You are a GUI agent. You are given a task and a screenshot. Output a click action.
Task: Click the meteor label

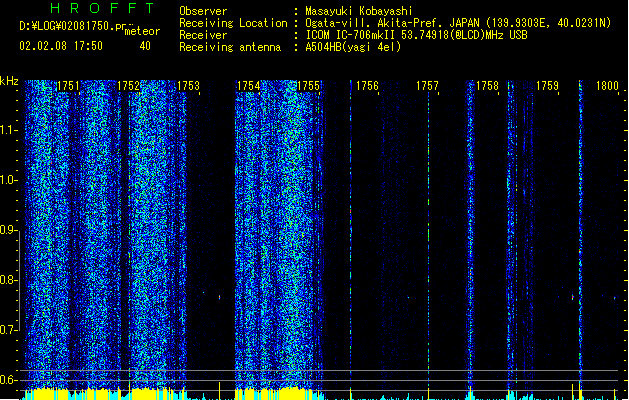tap(142, 31)
